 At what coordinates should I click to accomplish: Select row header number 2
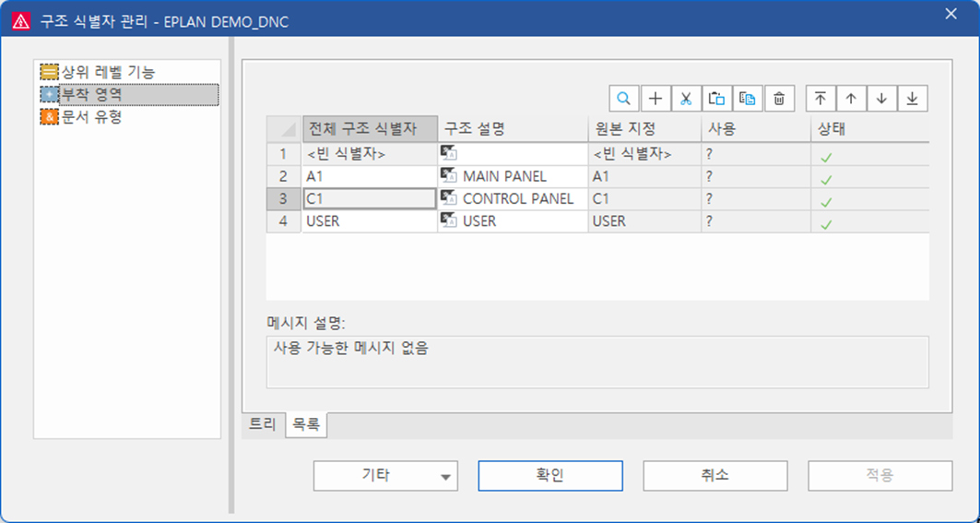click(x=284, y=176)
